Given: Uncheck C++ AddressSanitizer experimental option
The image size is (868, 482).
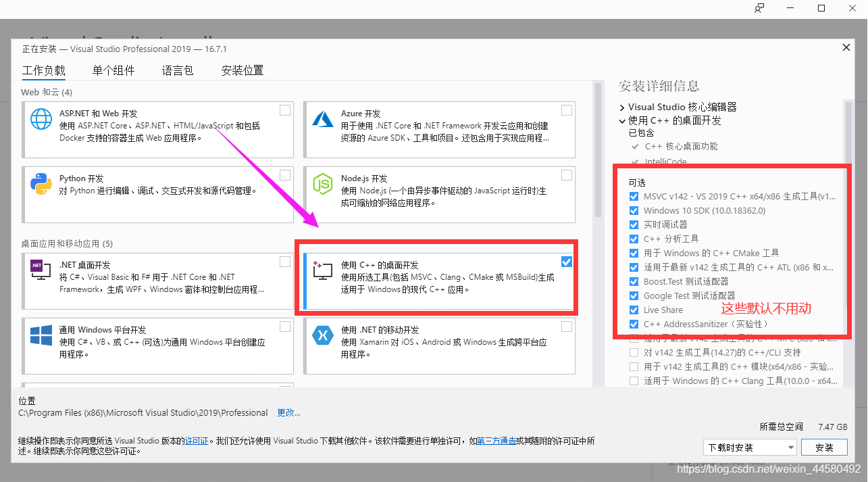Looking at the screenshot, I should click(x=634, y=324).
